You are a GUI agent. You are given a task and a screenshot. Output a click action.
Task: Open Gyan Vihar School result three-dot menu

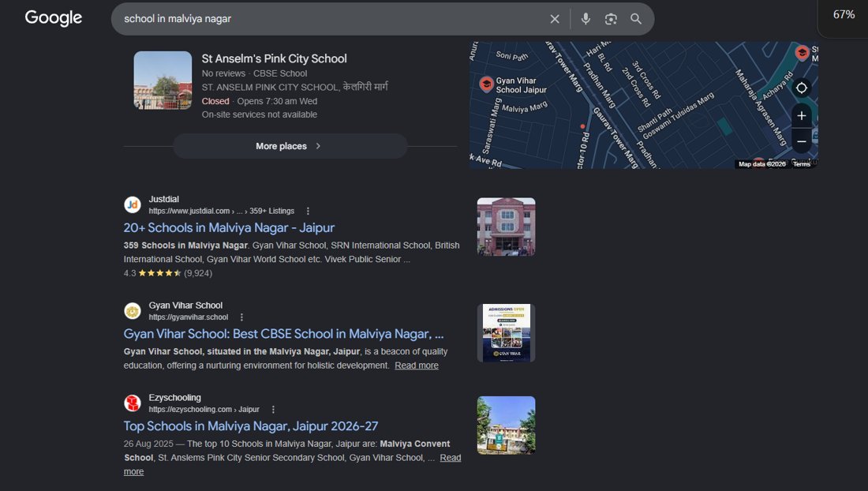[241, 317]
